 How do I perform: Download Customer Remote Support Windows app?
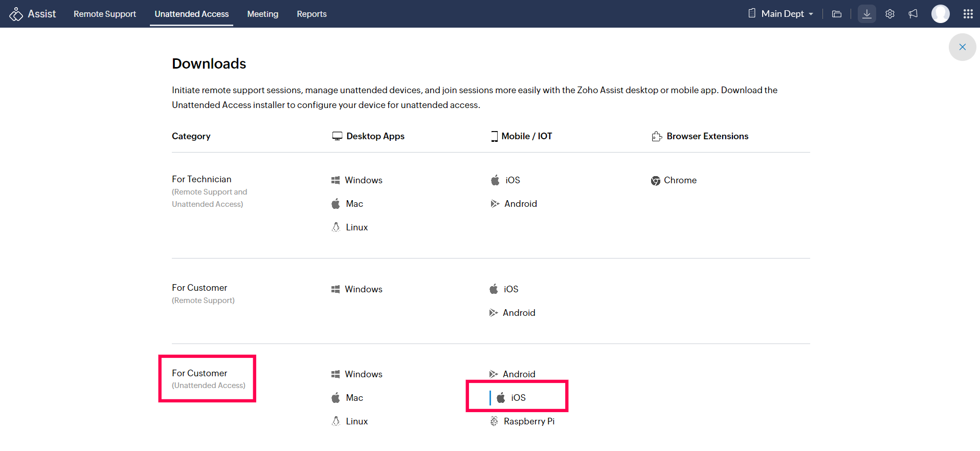pyautogui.click(x=363, y=289)
